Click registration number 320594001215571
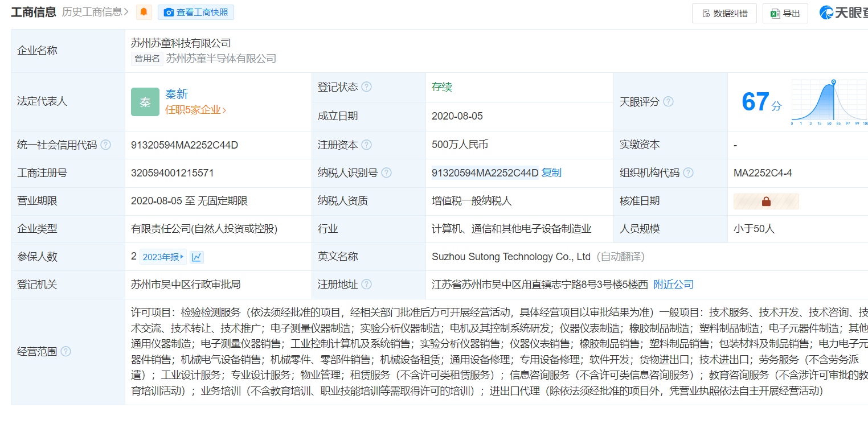Viewport: 868px width, 432px height. click(173, 173)
